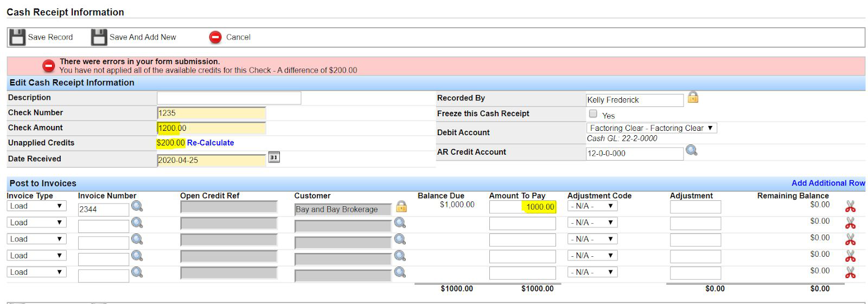Click invoice search magnifier in second row
Viewport: 868px width, 304px height.
[x=137, y=223]
